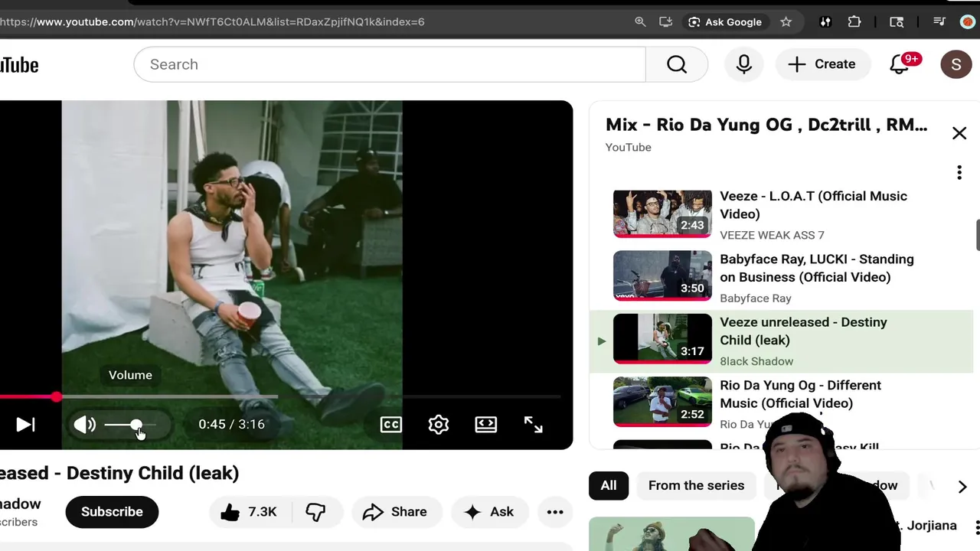Open more actions under the video
Viewport: 980px width, 551px height.
click(x=555, y=512)
